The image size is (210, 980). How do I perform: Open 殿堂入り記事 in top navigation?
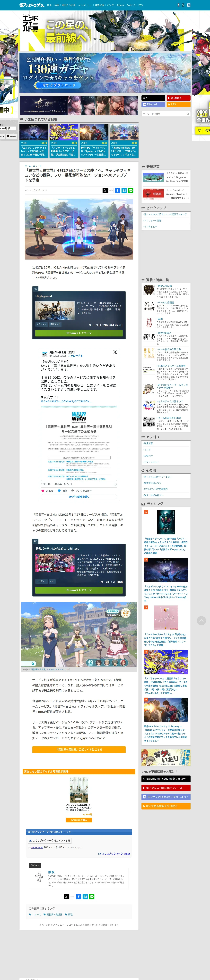[69, 5]
